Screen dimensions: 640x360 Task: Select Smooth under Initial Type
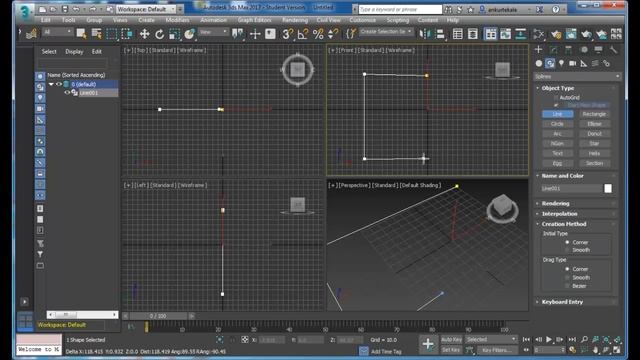point(567,250)
